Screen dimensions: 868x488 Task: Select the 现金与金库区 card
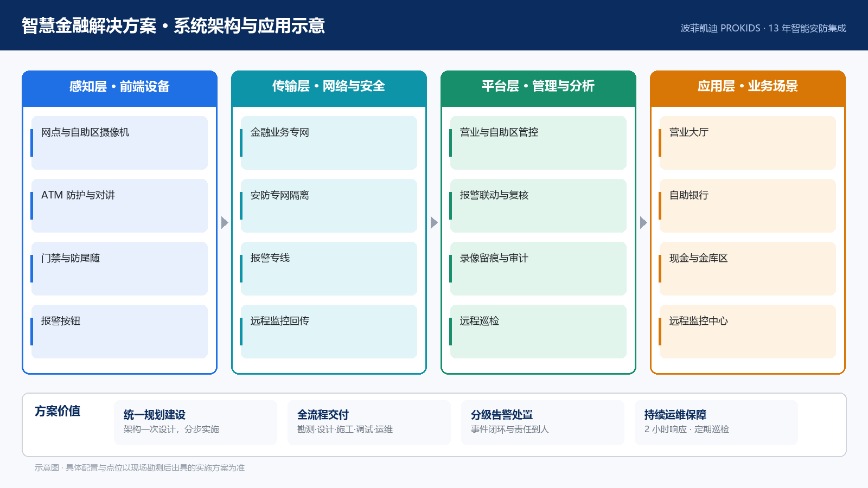tap(748, 268)
